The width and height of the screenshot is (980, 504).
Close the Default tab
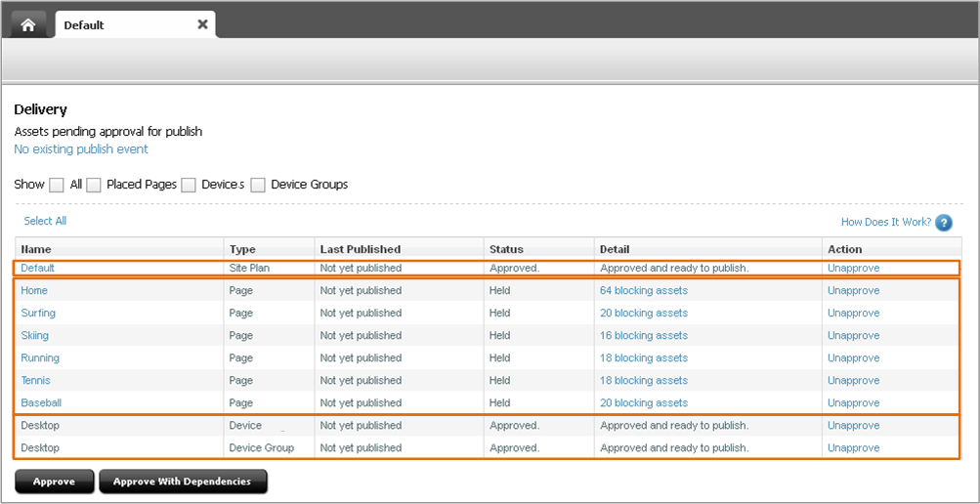click(202, 24)
